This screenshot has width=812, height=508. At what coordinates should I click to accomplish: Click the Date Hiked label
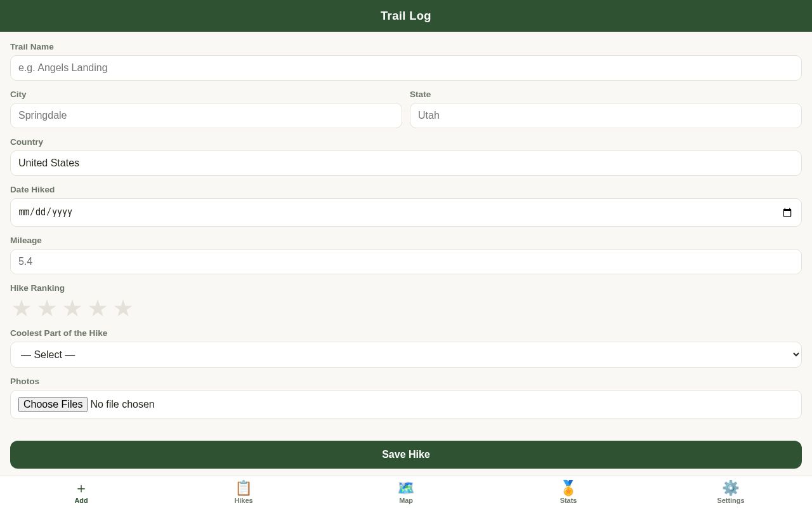click(32, 190)
